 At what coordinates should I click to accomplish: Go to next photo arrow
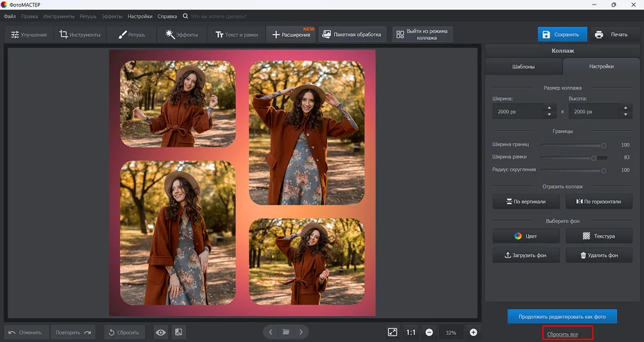pos(301,332)
